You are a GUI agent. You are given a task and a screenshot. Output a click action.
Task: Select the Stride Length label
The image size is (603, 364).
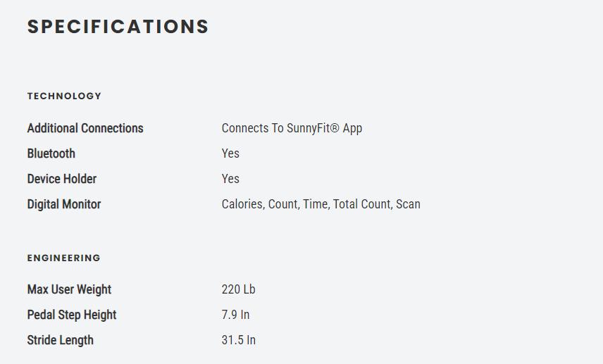click(x=60, y=340)
